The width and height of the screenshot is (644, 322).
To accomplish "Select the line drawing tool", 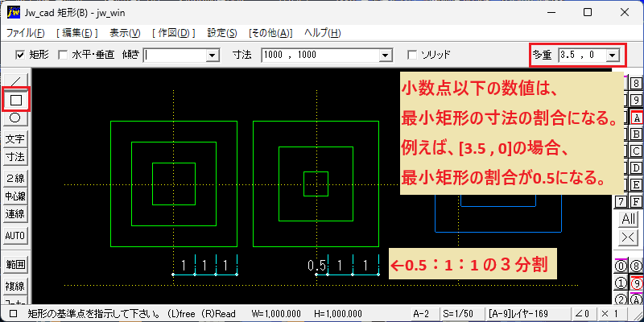I will (x=15, y=81).
